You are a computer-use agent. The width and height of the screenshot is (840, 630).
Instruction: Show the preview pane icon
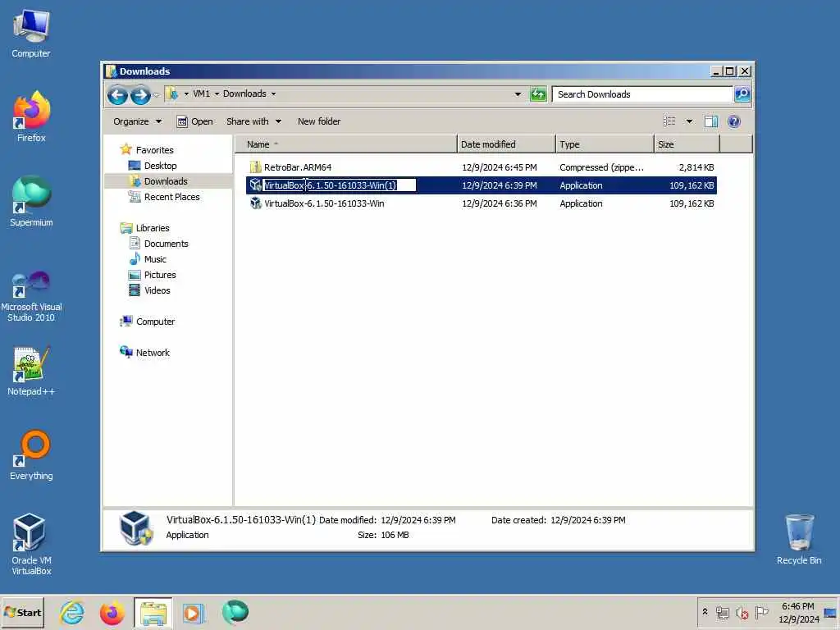[x=711, y=121]
